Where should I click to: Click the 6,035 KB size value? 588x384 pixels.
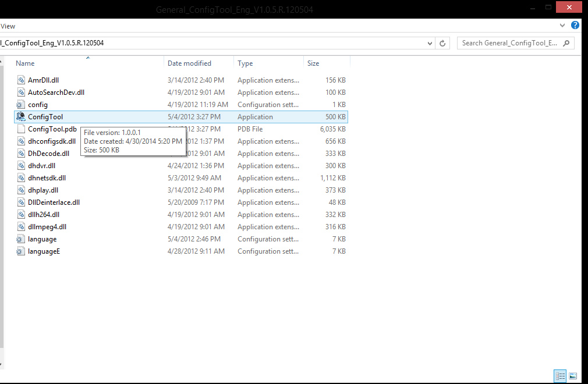(x=332, y=129)
